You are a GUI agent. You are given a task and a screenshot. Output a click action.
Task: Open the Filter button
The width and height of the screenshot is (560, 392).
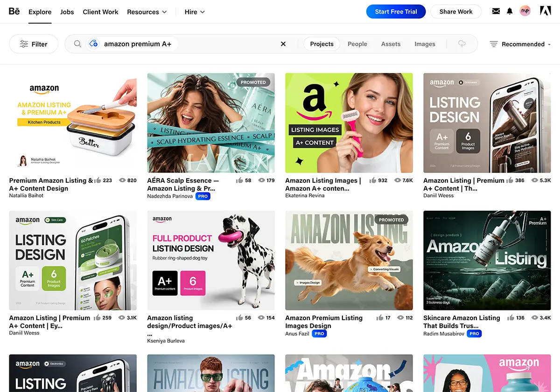(x=34, y=44)
